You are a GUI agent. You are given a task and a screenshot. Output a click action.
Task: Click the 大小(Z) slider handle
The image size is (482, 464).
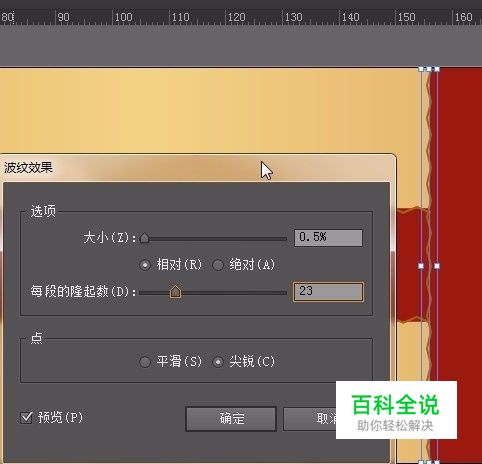tap(144, 238)
